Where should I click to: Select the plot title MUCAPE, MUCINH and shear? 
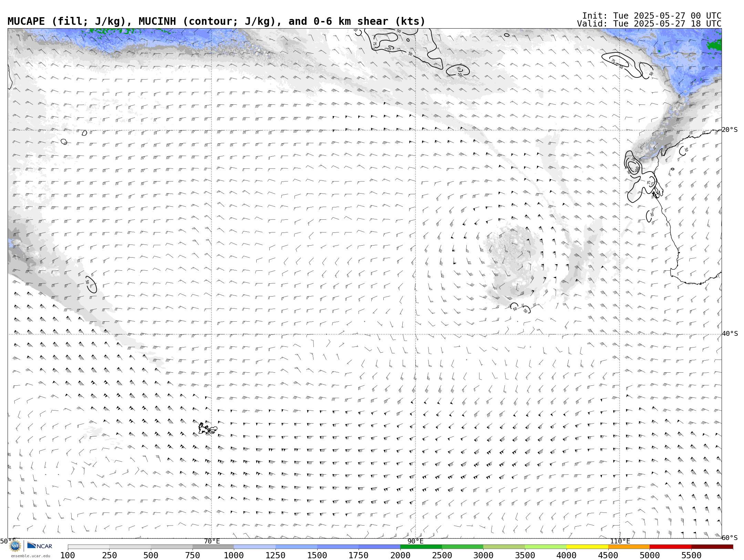click(x=216, y=21)
